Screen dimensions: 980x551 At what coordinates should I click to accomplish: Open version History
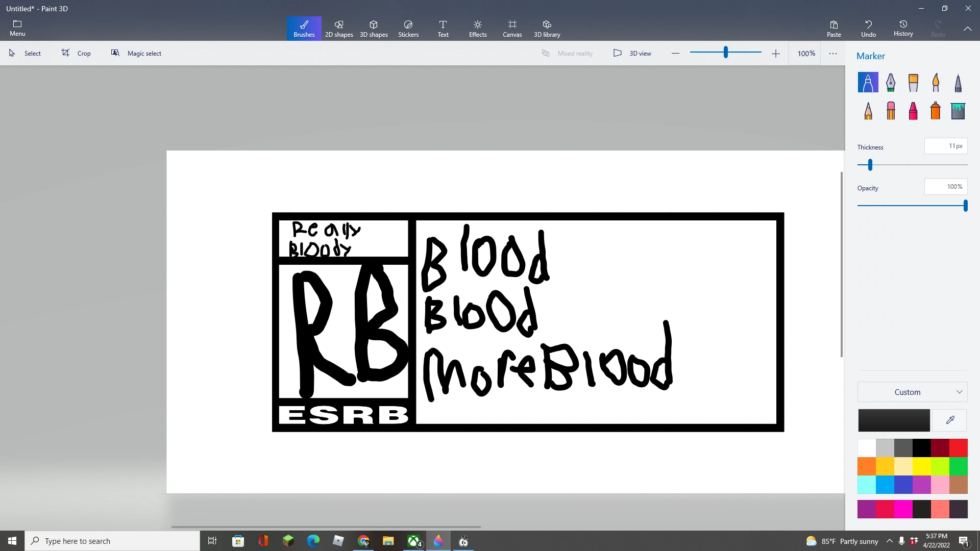coord(903,28)
